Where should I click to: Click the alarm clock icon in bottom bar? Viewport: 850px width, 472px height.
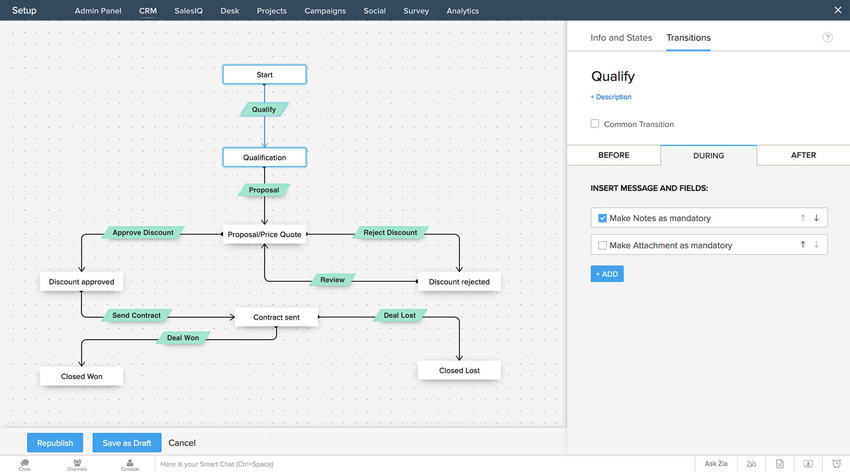pyautogui.click(x=836, y=464)
